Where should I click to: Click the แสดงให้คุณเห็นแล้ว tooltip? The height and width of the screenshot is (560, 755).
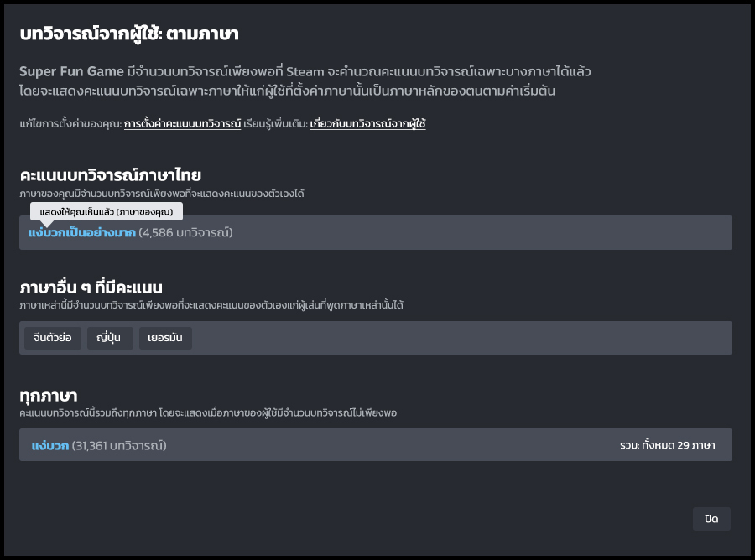[106, 211]
